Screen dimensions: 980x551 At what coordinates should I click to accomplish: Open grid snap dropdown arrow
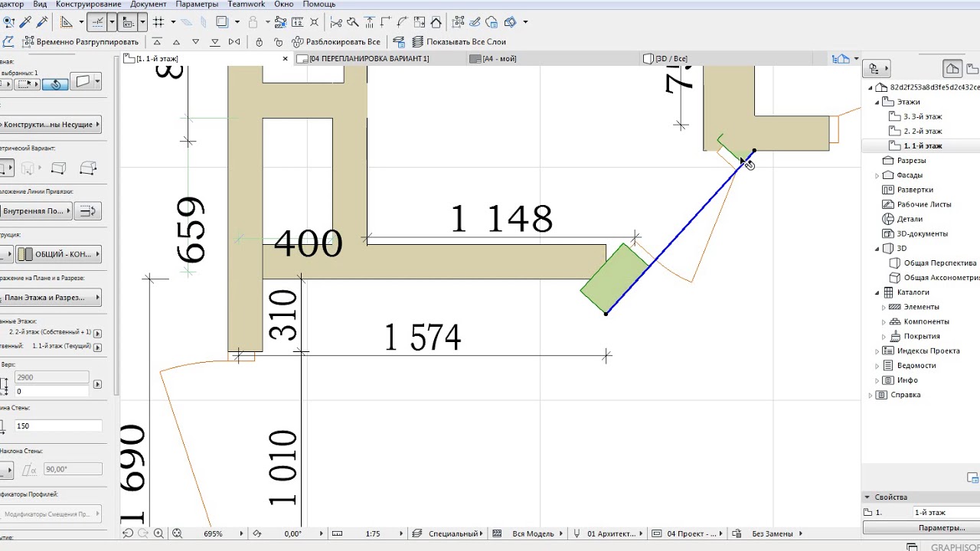click(x=173, y=22)
